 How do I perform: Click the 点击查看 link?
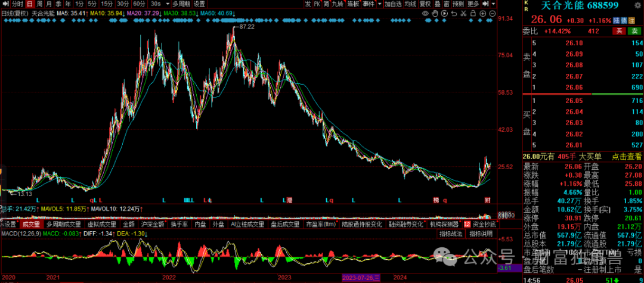(x=626, y=156)
